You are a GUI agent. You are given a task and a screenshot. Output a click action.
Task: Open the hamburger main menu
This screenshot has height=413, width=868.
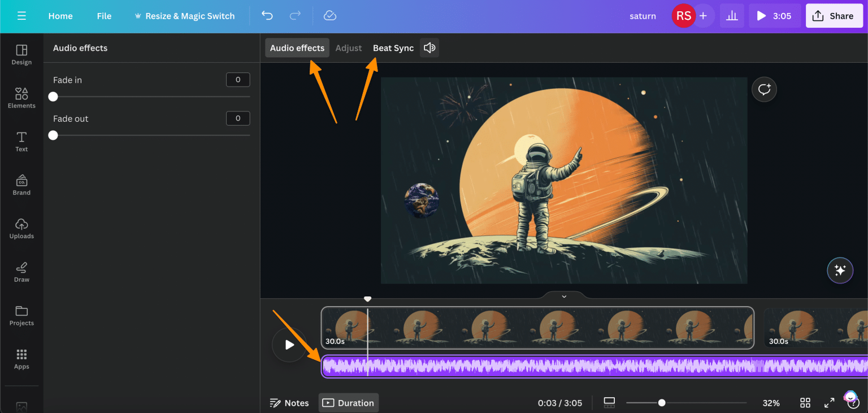point(21,16)
